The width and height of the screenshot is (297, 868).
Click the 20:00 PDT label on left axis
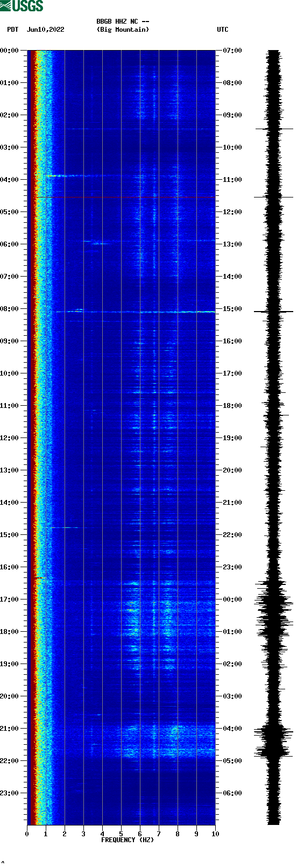[x=10, y=696]
